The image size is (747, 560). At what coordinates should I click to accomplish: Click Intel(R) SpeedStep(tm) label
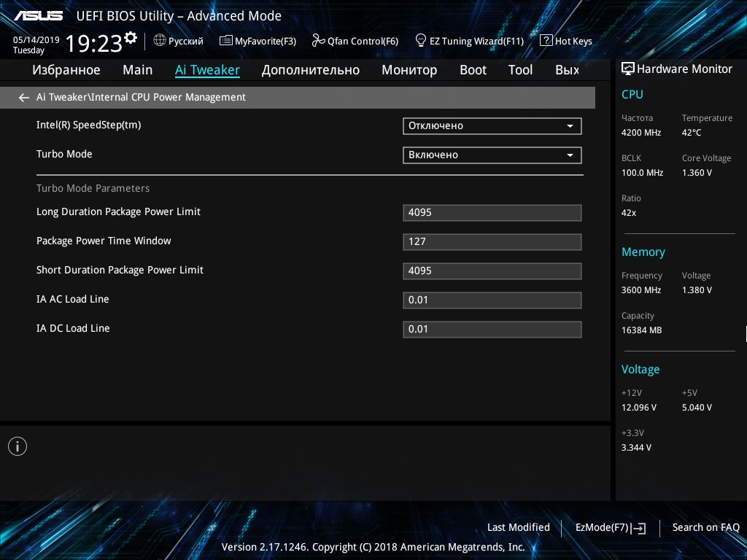tap(88, 125)
